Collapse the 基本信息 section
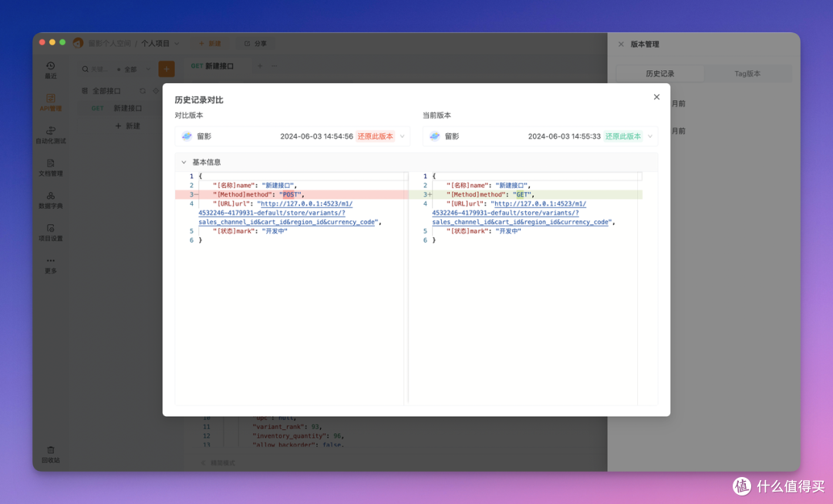This screenshot has height=504, width=833. point(184,163)
